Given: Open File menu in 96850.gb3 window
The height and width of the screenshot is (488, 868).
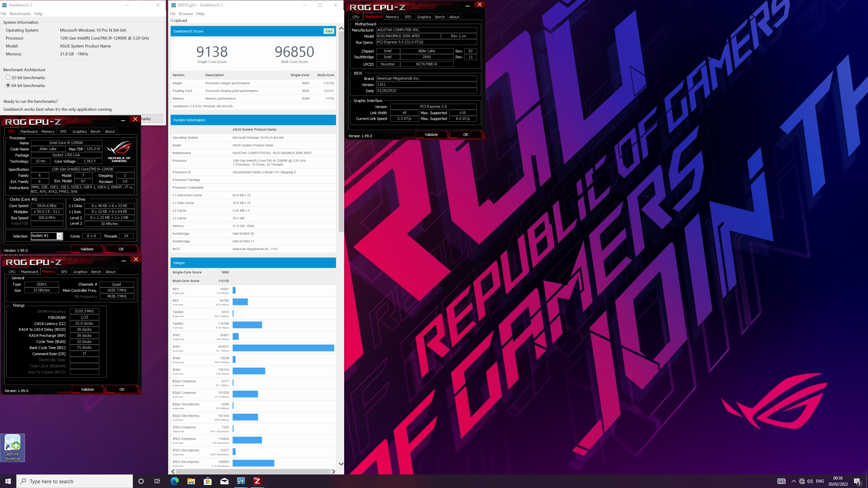Looking at the screenshot, I should pyautogui.click(x=173, y=14).
